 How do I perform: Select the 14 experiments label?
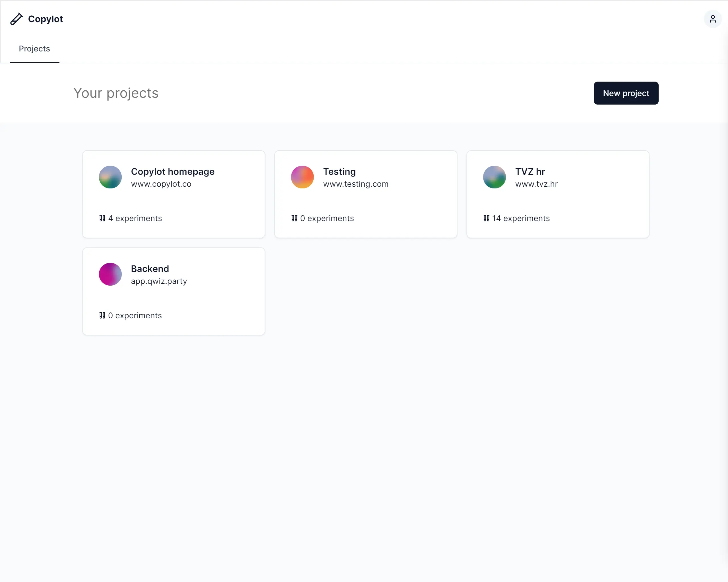(521, 218)
